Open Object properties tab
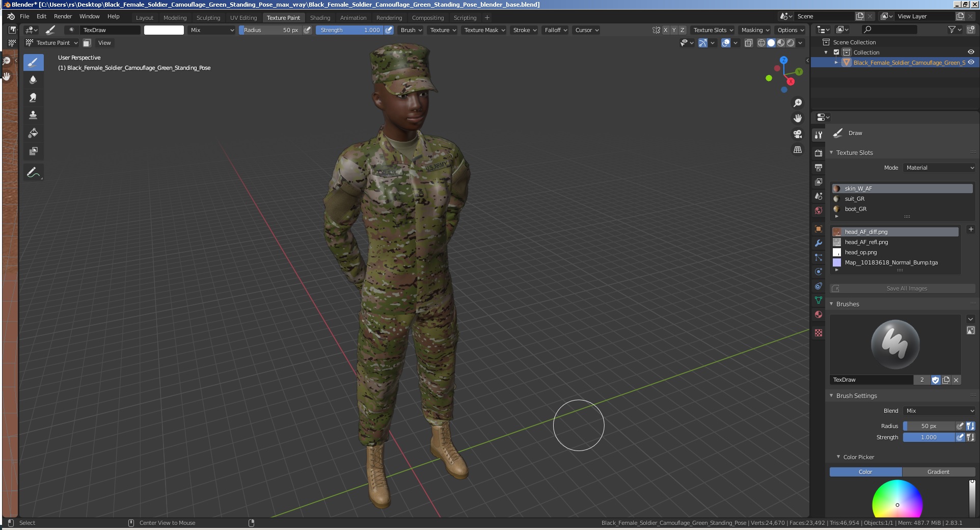Image resolution: width=980 pixels, height=530 pixels. tap(819, 229)
